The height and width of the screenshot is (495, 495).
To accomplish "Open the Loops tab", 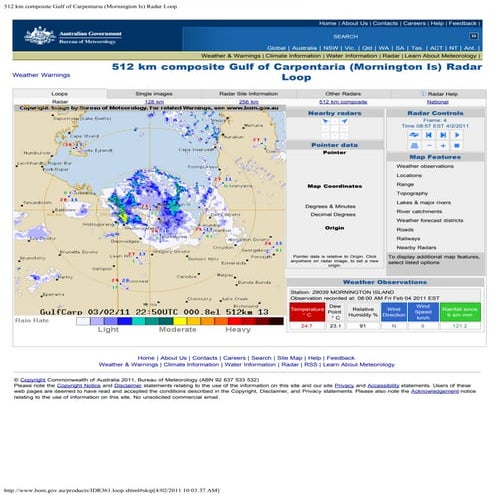I will click(x=60, y=94).
